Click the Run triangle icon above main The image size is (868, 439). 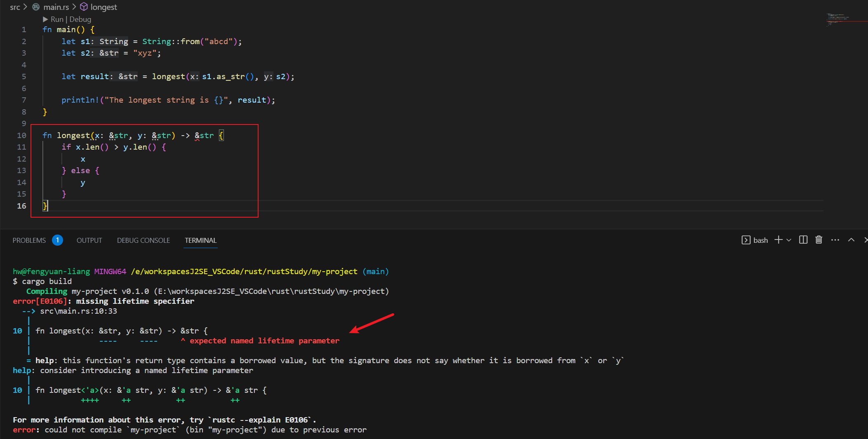[x=45, y=19]
